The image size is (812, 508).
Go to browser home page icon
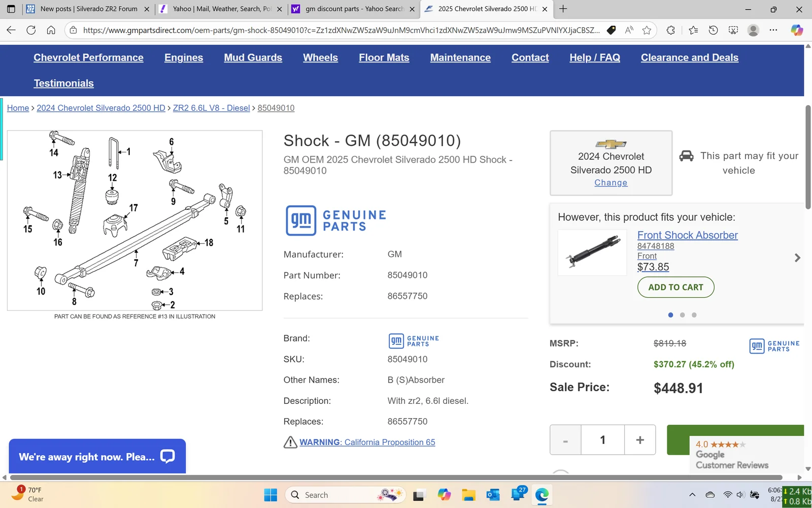point(51,30)
